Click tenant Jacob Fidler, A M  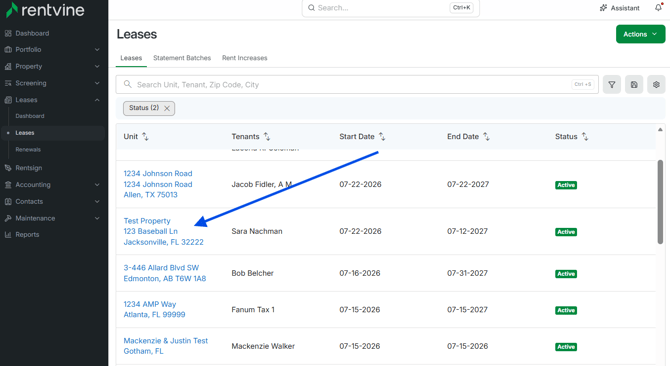coord(262,184)
